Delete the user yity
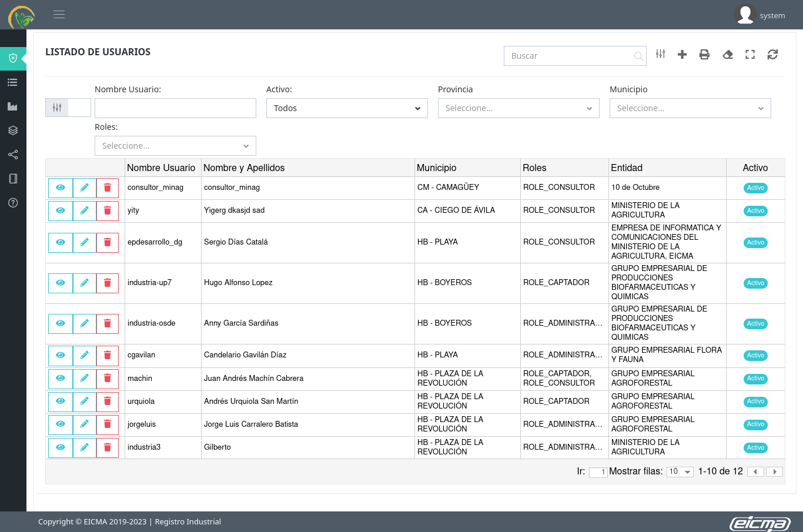 tap(108, 210)
